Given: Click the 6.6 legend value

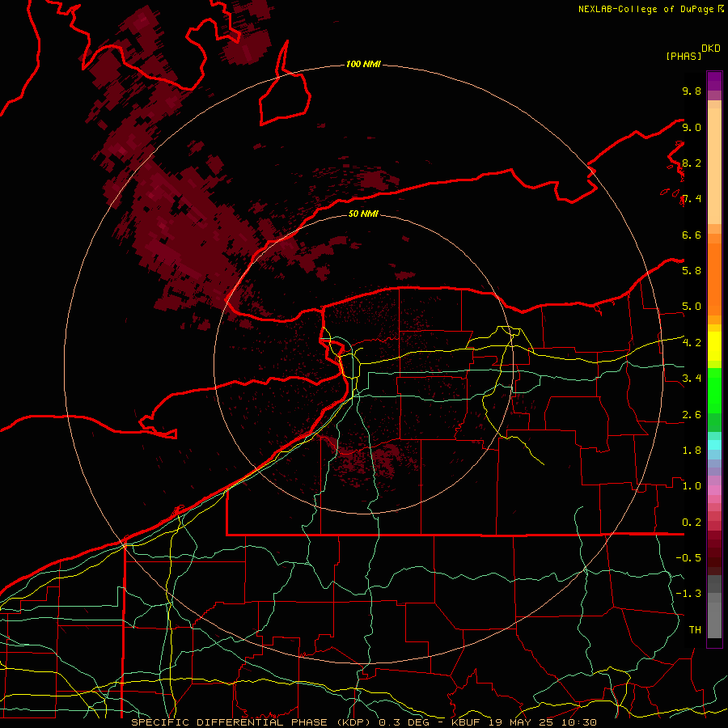Looking at the screenshot, I should pos(692,235).
